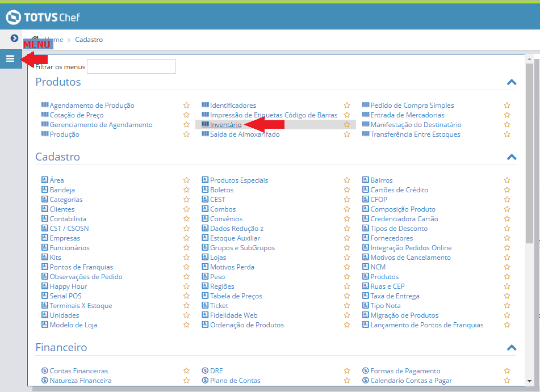
Task: Toggle favorite star for Inventário
Action: pos(347,125)
